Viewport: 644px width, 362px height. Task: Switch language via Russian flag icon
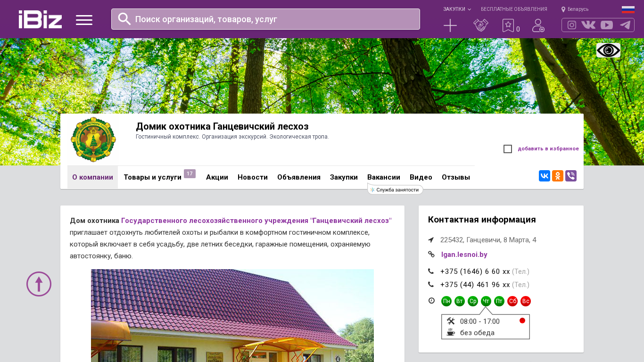point(628,9)
